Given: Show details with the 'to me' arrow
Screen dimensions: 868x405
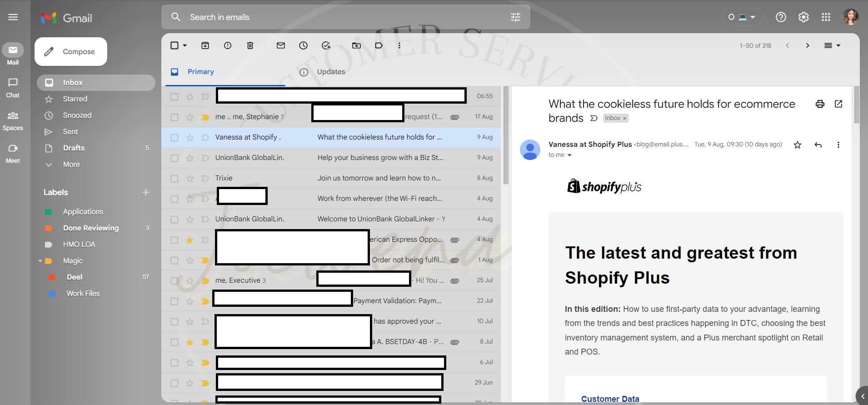Looking at the screenshot, I should click(569, 155).
